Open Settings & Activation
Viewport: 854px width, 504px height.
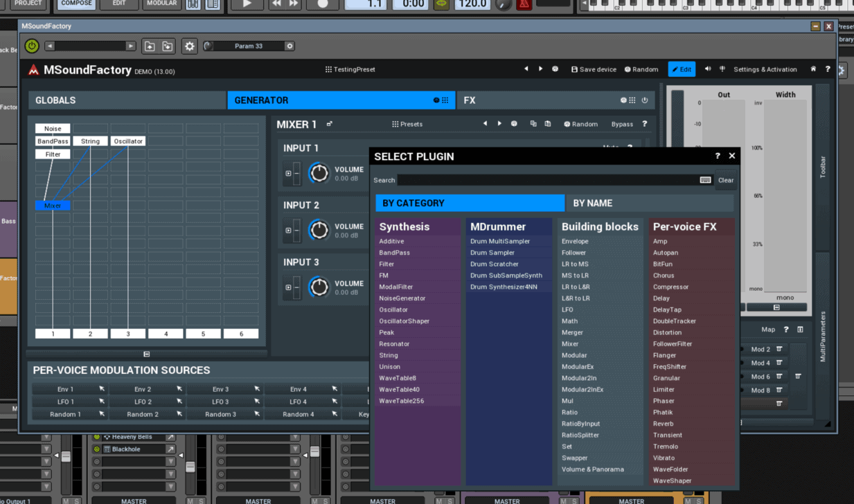(x=765, y=69)
